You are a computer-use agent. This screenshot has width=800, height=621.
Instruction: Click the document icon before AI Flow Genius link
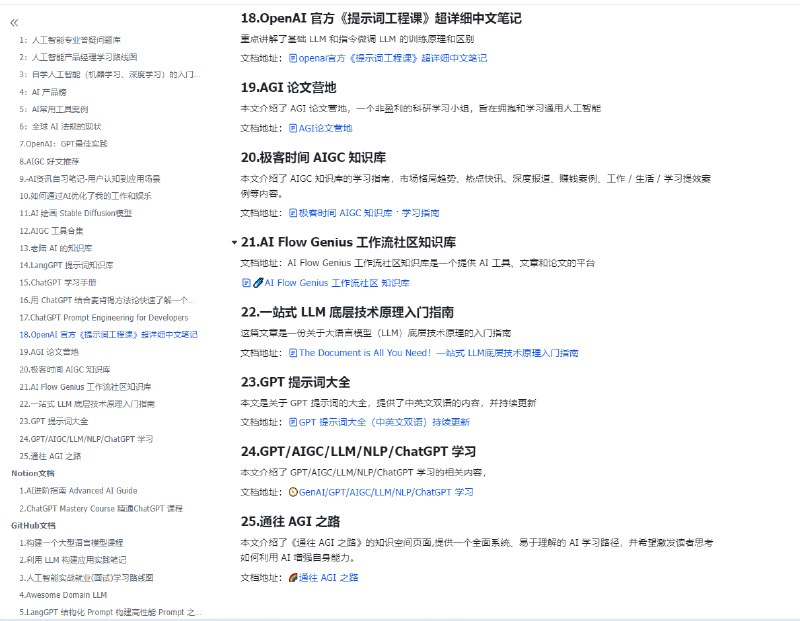(x=246, y=283)
